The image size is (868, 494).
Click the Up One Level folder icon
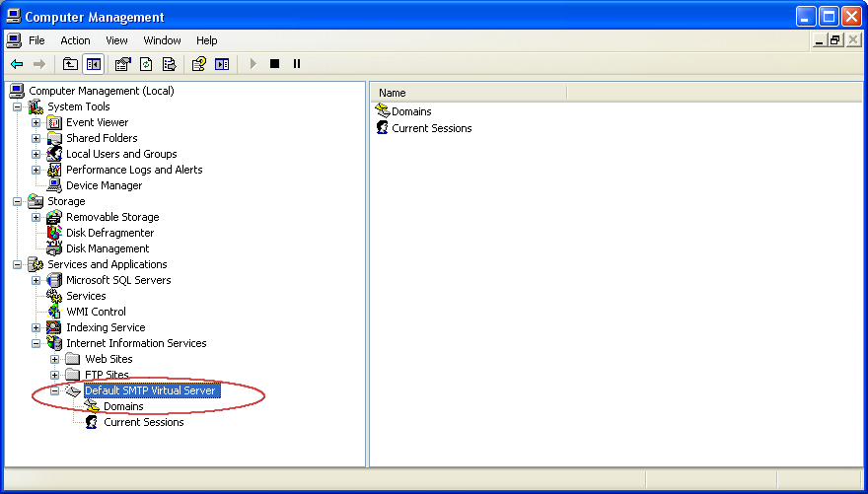70,64
